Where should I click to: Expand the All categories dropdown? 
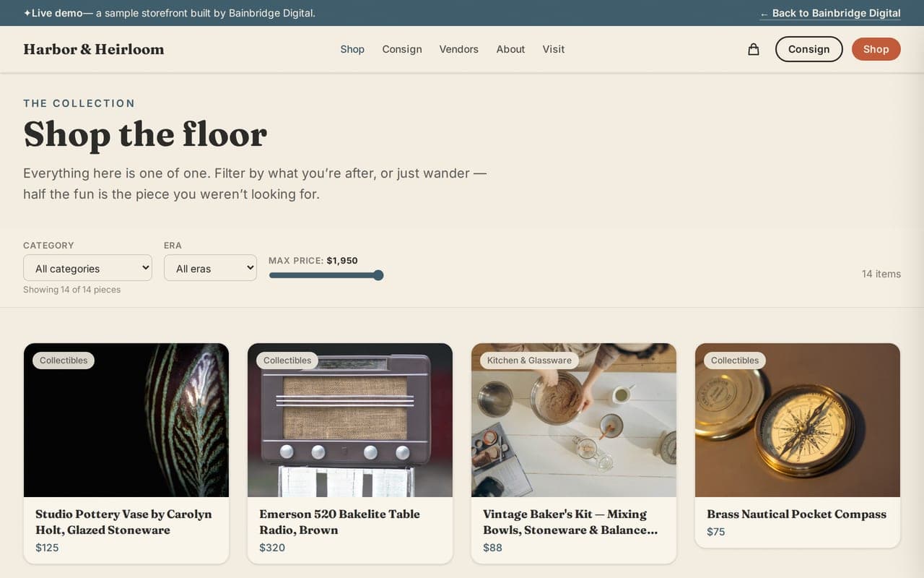(87, 268)
